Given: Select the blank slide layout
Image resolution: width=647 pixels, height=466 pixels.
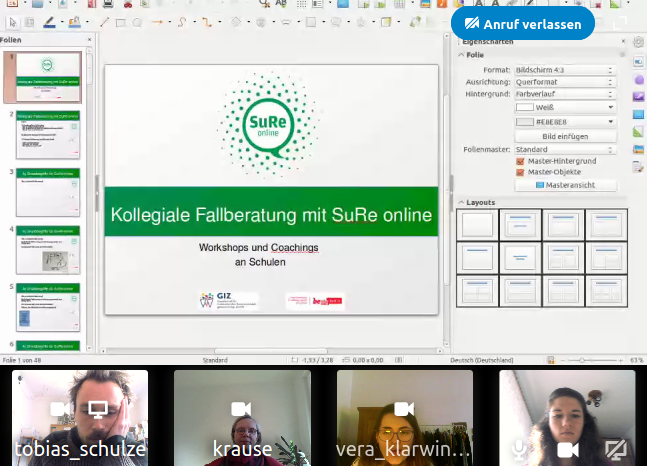Looking at the screenshot, I should [478, 225].
